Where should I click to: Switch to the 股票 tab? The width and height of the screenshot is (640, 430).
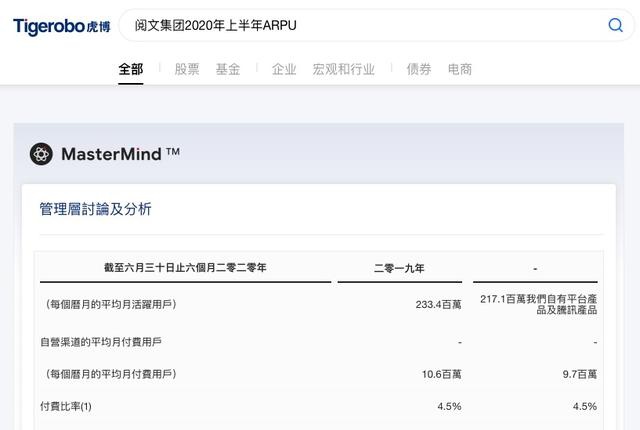187,69
